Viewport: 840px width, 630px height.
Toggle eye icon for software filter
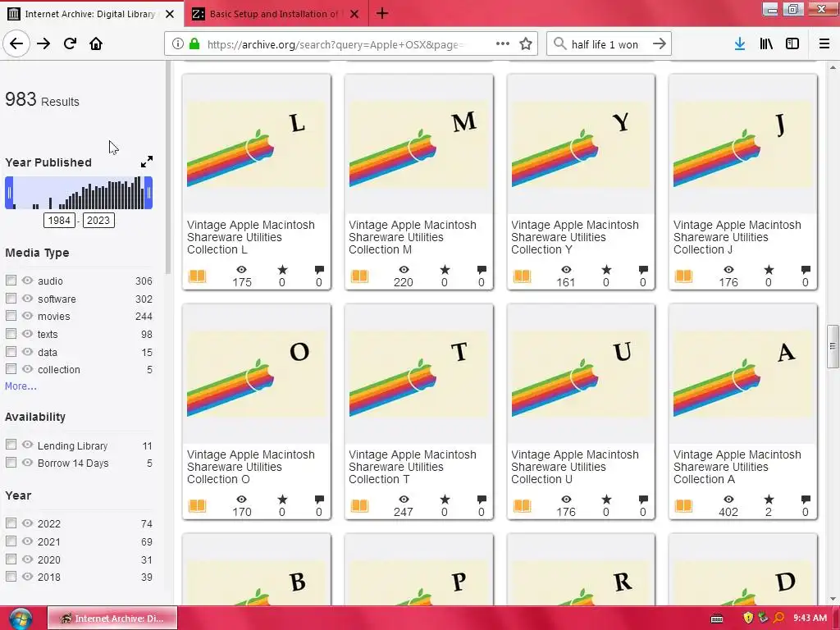(x=27, y=299)
